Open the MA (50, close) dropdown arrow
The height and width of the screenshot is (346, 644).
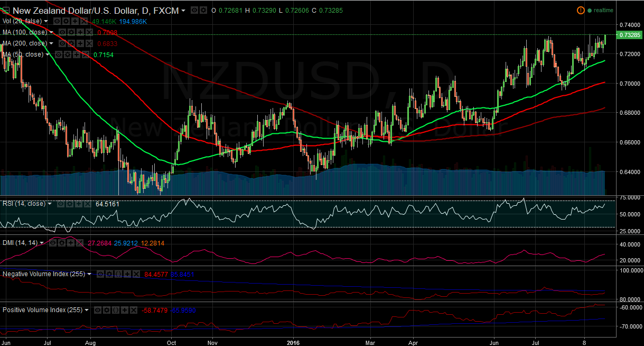click(x=48, y=54)
